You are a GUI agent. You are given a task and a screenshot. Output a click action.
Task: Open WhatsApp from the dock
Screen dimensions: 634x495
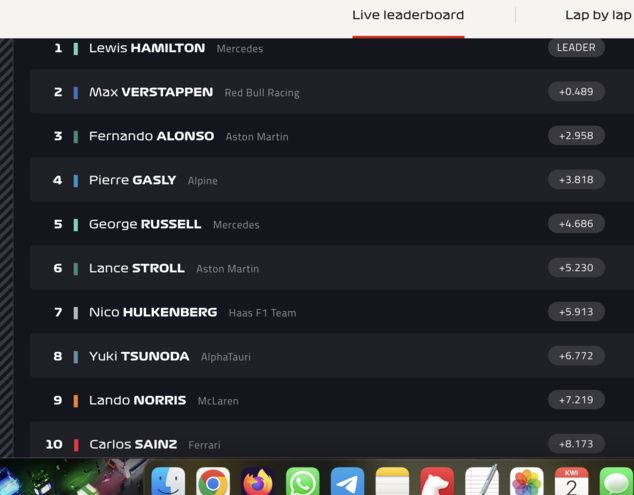[x=302, y=481]
